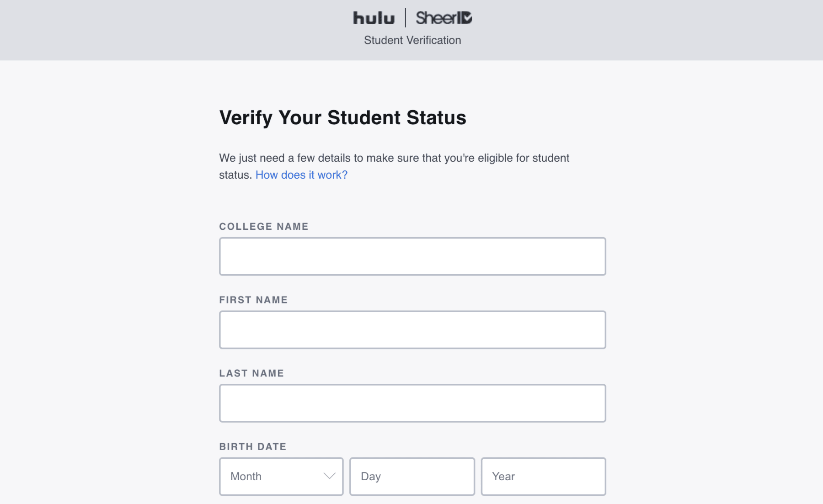823x504 pixels.
Task: Click the SheerID logo
Action: click(443, 18)
